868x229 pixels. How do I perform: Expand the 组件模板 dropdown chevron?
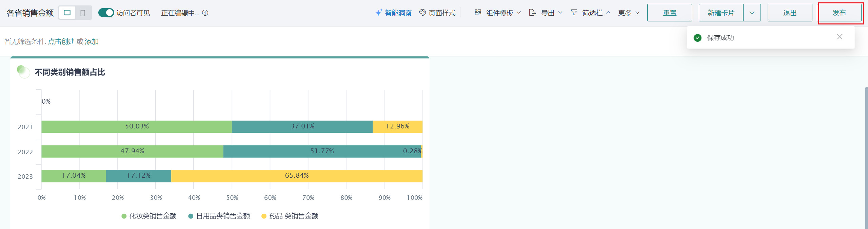[x=519, y=13]
